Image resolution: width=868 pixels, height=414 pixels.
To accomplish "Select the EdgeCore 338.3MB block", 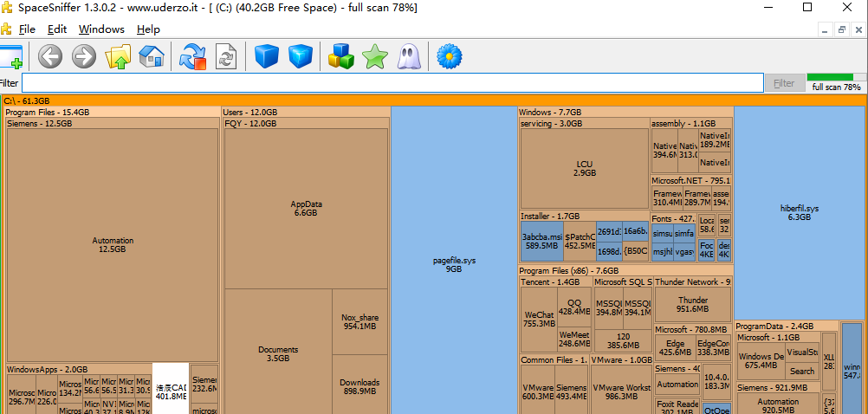I will coord(713,347).
